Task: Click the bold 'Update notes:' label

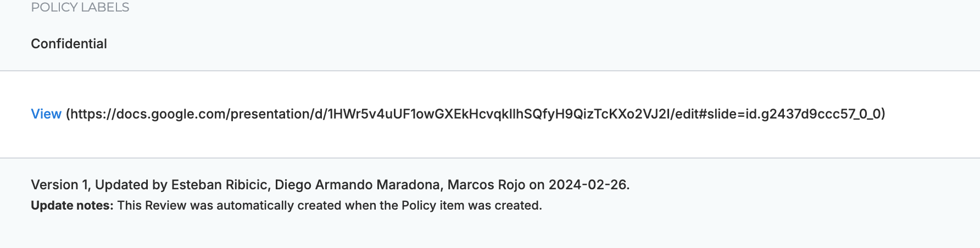Action: [x=72, y=206]
